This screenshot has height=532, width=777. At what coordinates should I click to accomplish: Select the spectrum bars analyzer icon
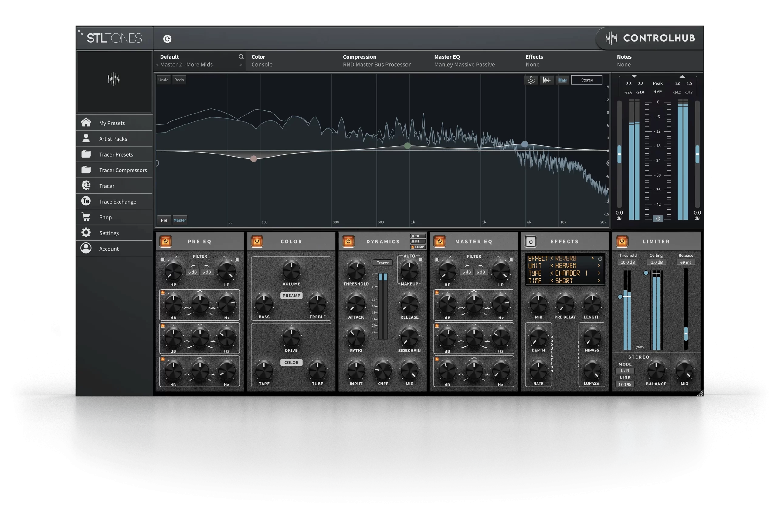tap(562, 80)
